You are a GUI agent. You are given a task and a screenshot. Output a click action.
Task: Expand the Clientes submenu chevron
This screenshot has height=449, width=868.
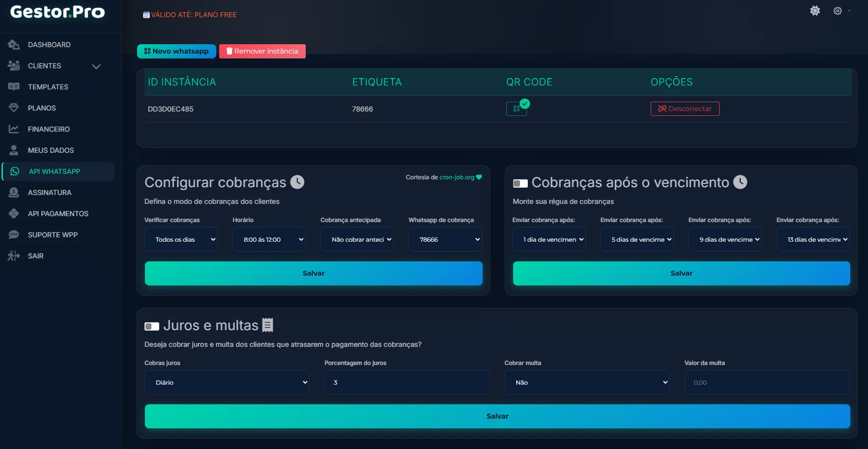[x=96, y=66]
